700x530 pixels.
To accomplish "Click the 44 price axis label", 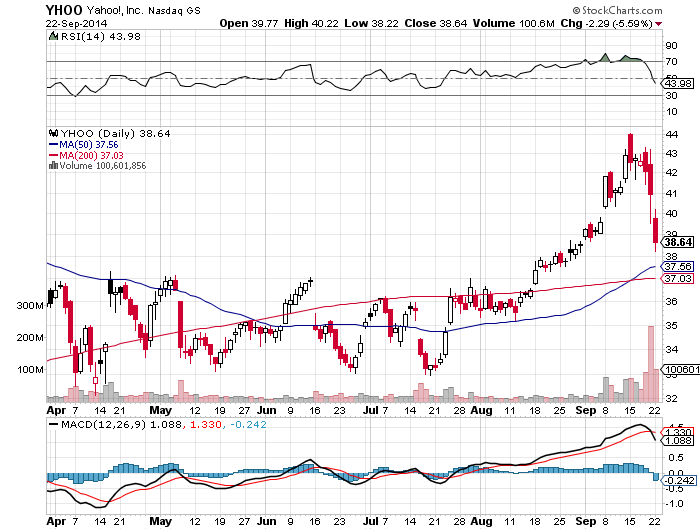I will point(672,134).
